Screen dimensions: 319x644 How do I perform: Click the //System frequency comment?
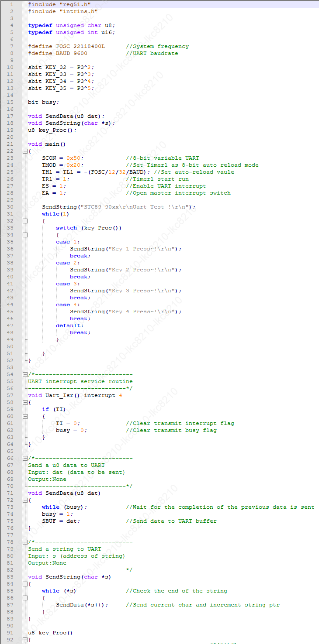coord(157,46)
